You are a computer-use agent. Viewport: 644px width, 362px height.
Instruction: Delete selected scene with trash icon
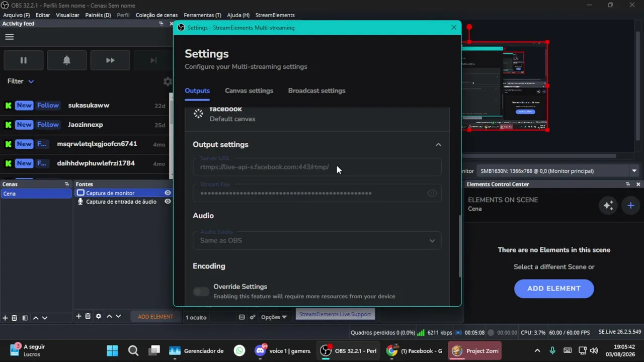click(x=15, y=318)
